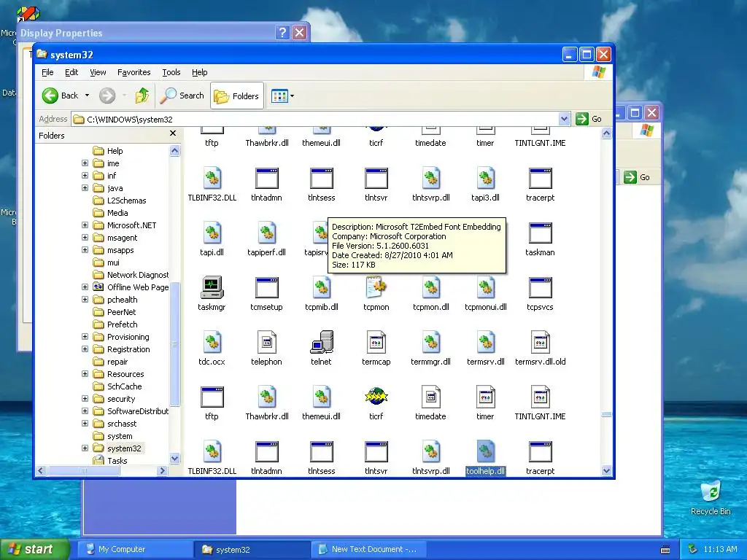Open the Back history dropdown arrow
The image size is (747, 560).
[88, 96]
